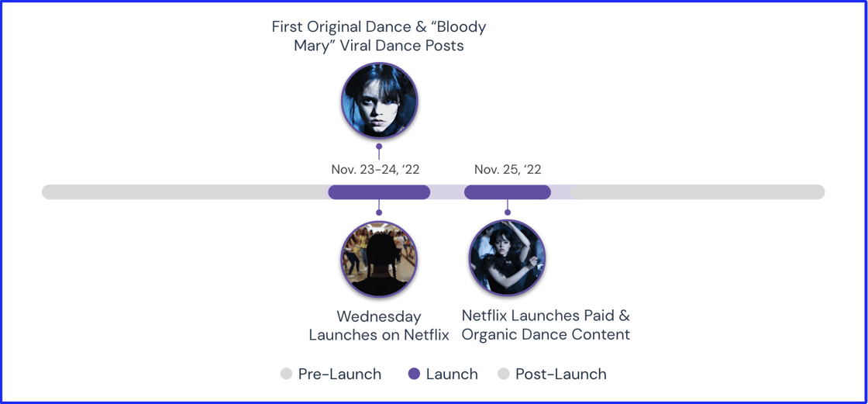Click the "Wednesday Launches on Netflix" caption

(x=379, y=326)
